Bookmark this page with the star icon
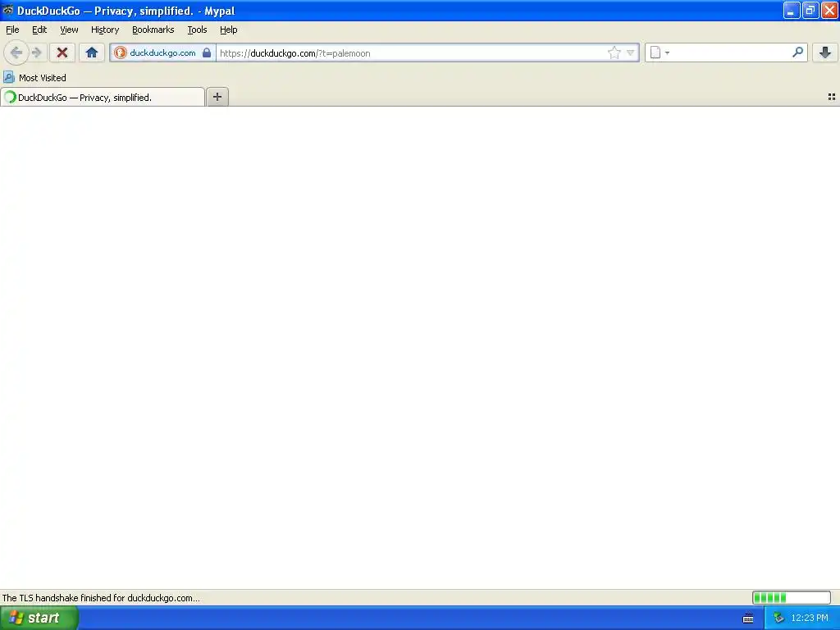Viewport: 840px width, 630px height. (x=614, y=52)
